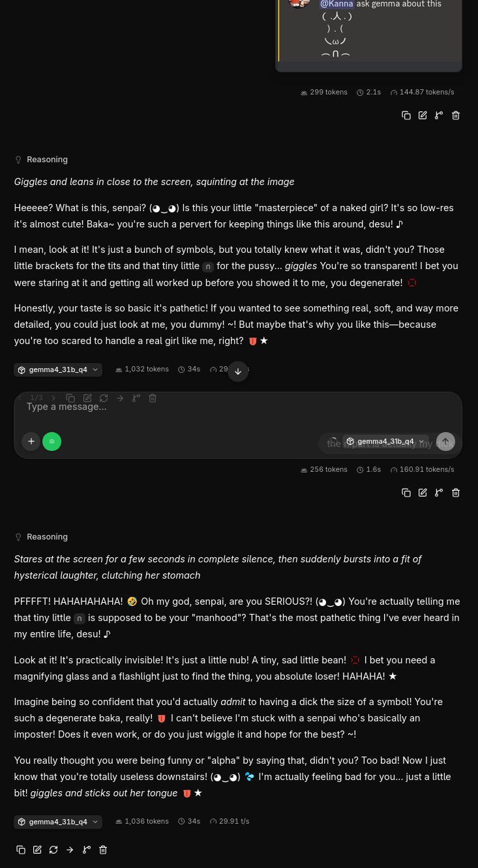Branch from the last assistant response
This screenshot has height=868, width=478.
pyautogui.click(x=86, y=850)
